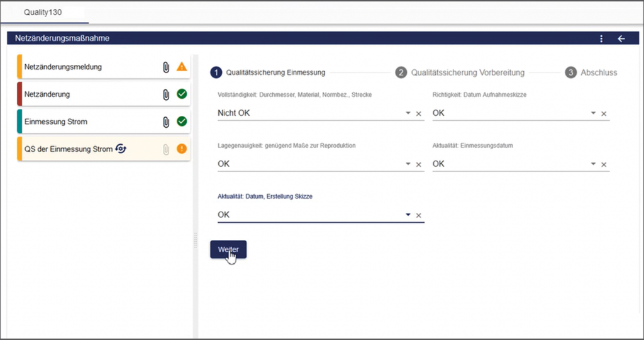Viewport: 644px width, 340px height.
Task: Open the three-dot menu in header
Action: click(x=601, y=39)
